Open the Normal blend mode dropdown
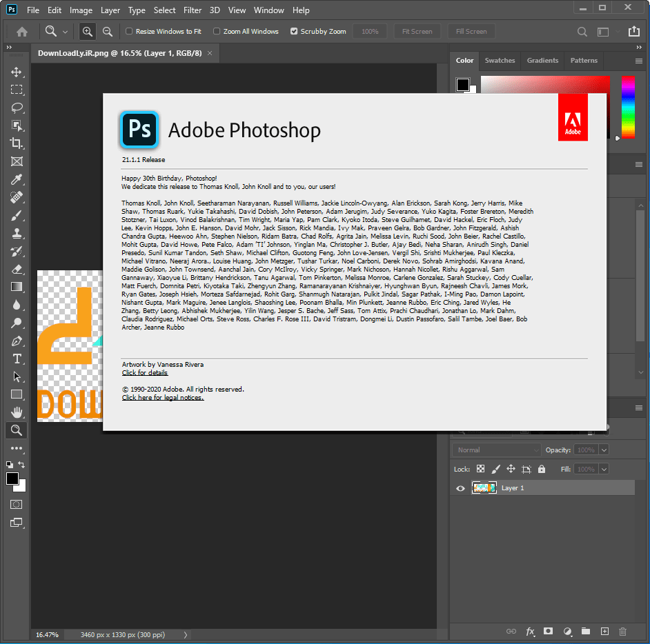Screen dimensions: 650x644 coord(497,449)
